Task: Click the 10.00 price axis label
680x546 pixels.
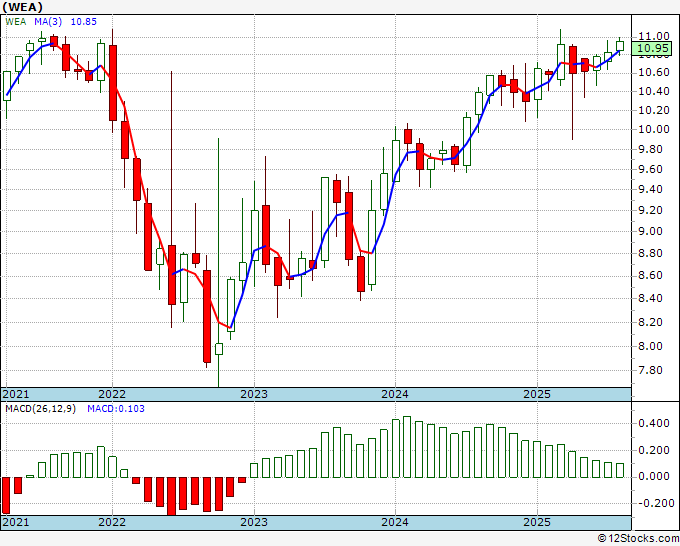Action: [x=654, y=129]
